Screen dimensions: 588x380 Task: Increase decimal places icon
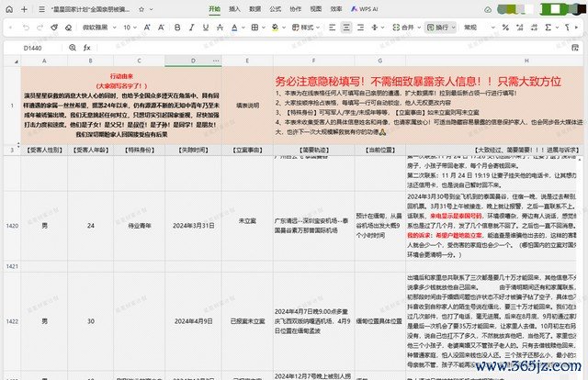(520, 28)
